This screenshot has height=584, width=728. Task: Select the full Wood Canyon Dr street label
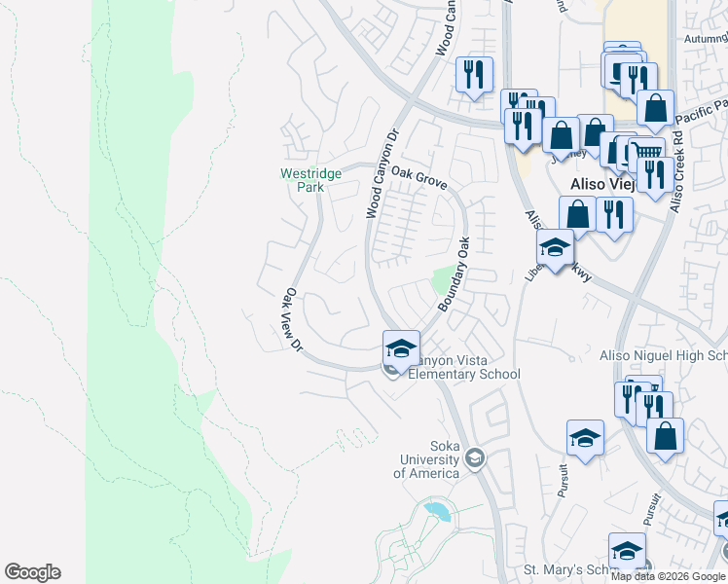point(382,173)
